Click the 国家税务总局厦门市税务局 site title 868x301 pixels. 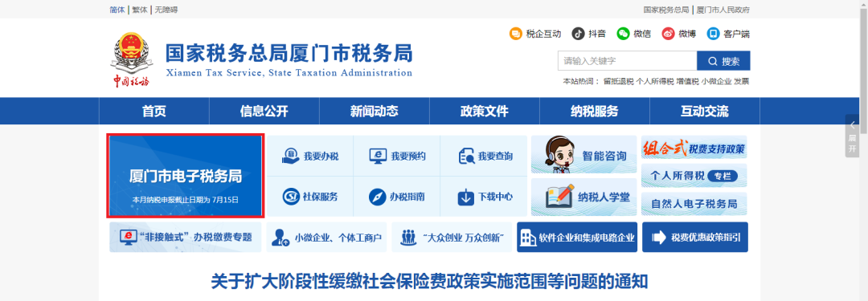pyautogui.click(x=289, y=55)
